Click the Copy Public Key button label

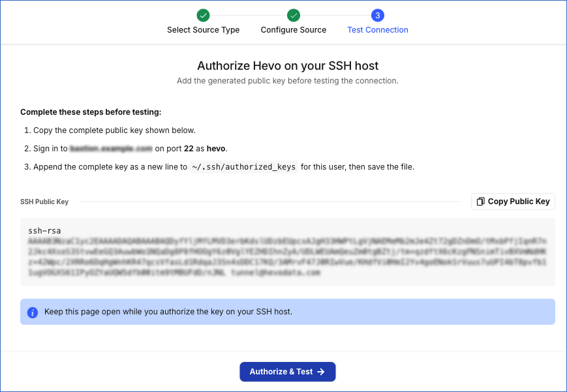pyautogui.click(x=519, y=202)
